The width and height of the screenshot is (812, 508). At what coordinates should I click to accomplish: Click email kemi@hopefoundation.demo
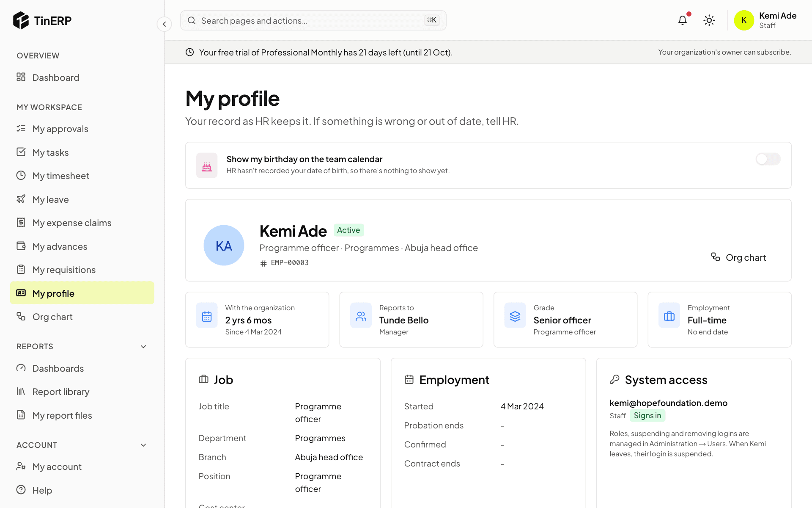tap(668, 403)
